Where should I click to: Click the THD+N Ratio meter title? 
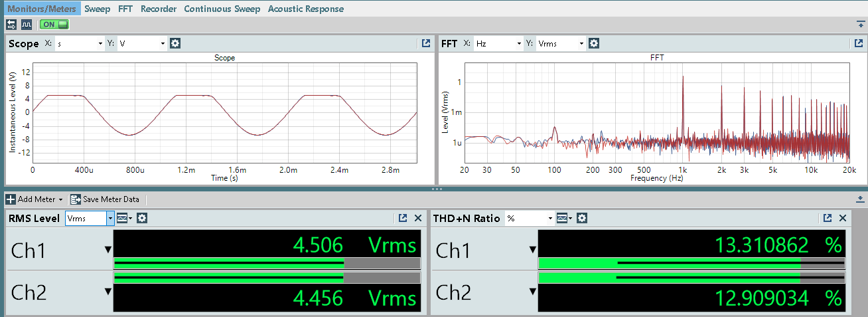point(467,218)
